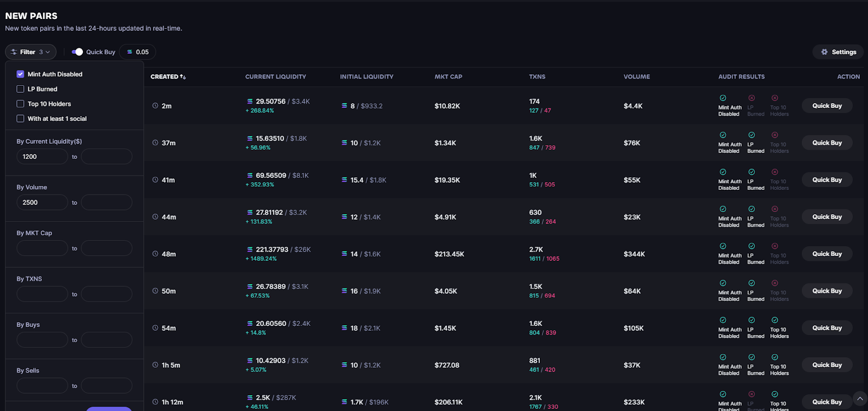Click the Mint Auth Disabled check on the 48m row
This screenshot has height=411, width=868.
[723, 246]
